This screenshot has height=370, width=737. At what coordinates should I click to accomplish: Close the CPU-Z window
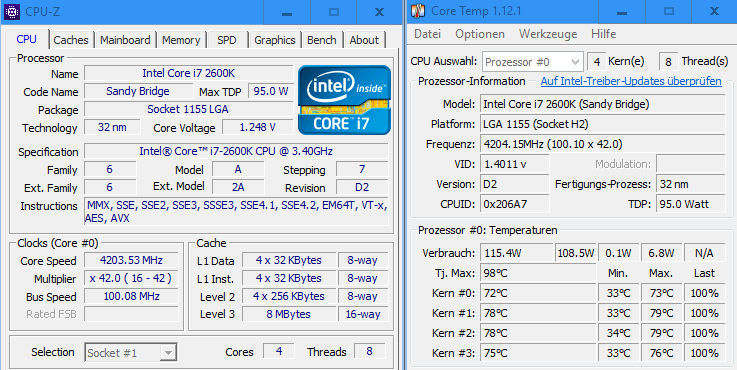click(x=379, y=12)
